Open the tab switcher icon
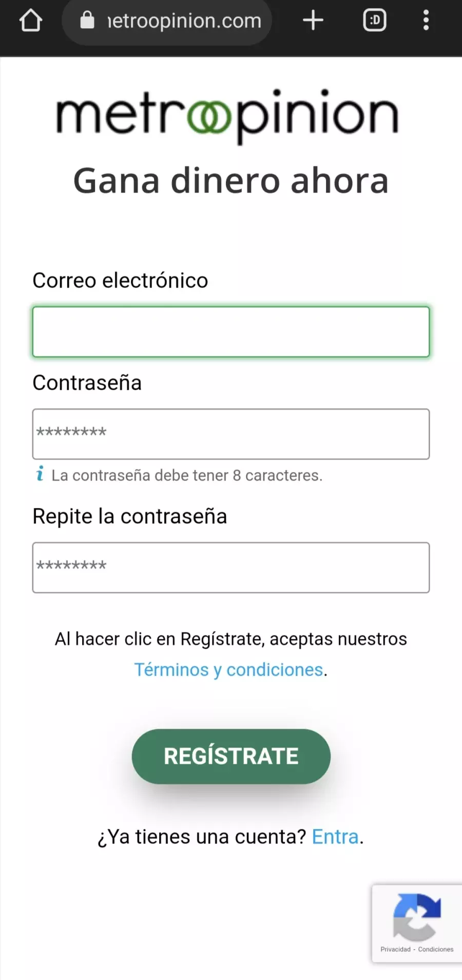 [375, 21]
